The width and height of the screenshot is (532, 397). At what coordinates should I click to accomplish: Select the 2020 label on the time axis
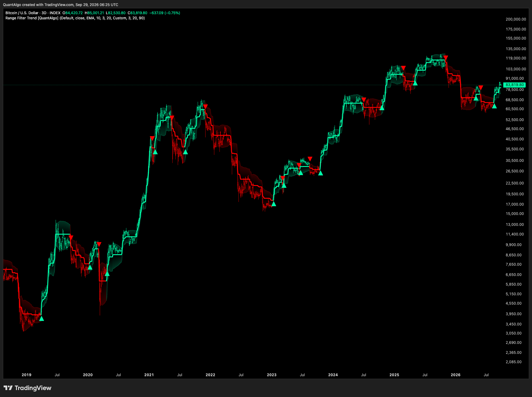[x=88, y=375]
